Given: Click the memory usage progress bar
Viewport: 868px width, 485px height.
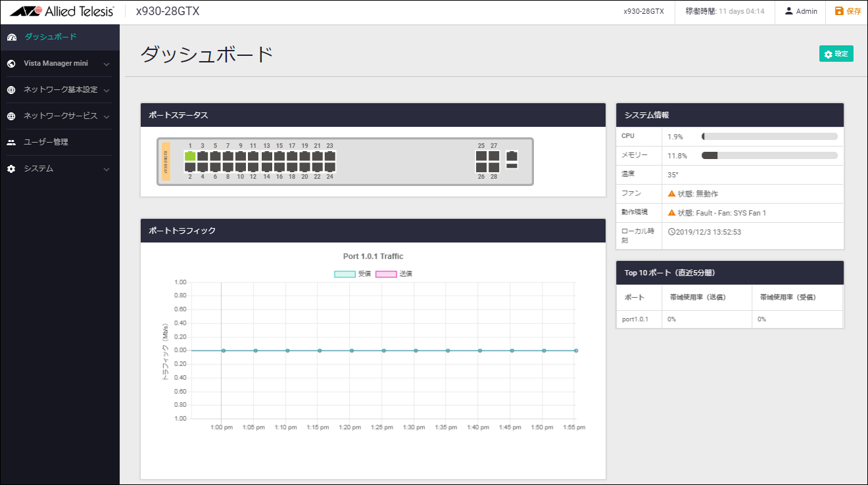Looking at the screenshot, I should (x=769, y=156).
